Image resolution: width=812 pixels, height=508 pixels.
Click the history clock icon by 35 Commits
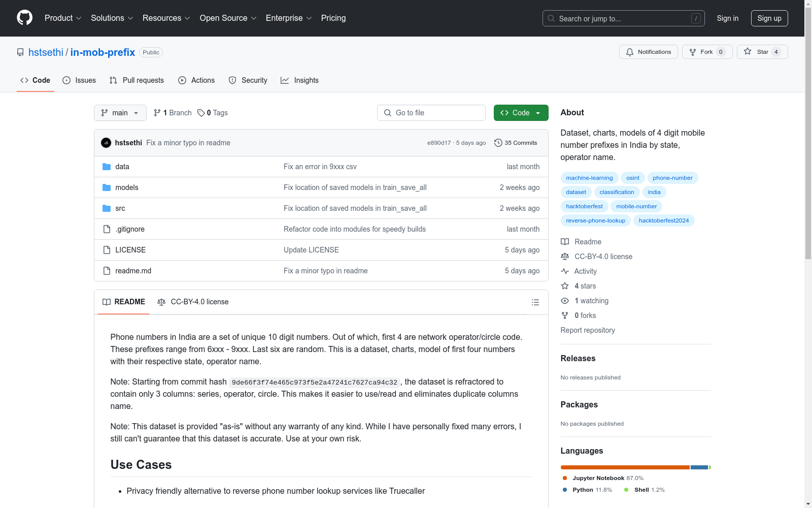tap(498, 143)
